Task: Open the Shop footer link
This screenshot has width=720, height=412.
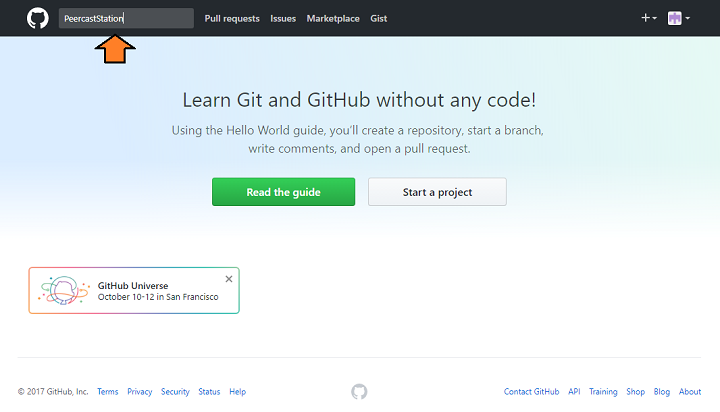Action: pyautogui.click(x=636, y=392)
